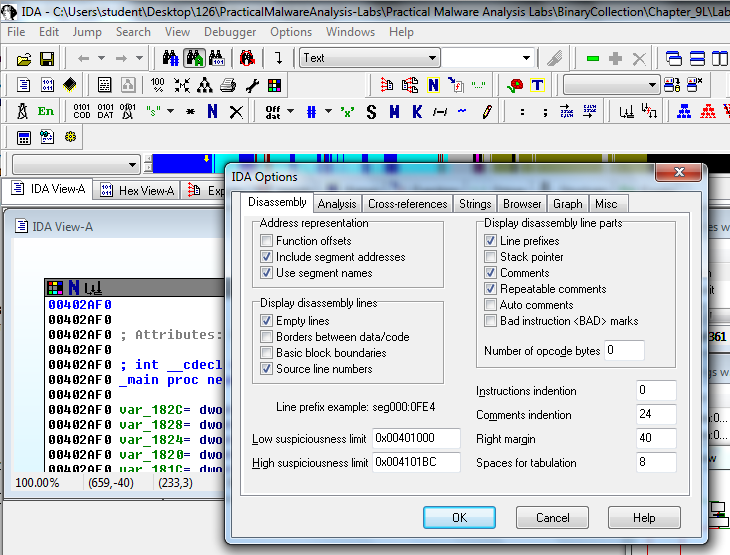Click the stop search red icon

click(247, 59)
